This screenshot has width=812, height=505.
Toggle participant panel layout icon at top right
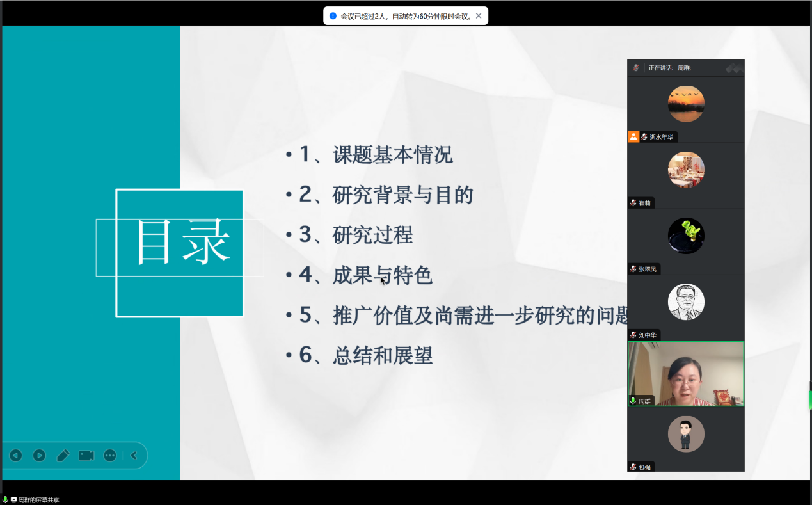(735, 67)
